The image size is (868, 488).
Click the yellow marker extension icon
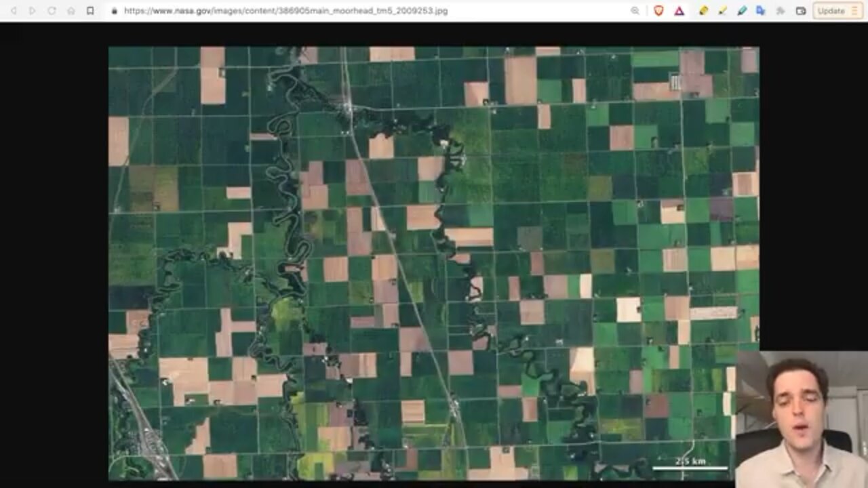coord(703,11)
